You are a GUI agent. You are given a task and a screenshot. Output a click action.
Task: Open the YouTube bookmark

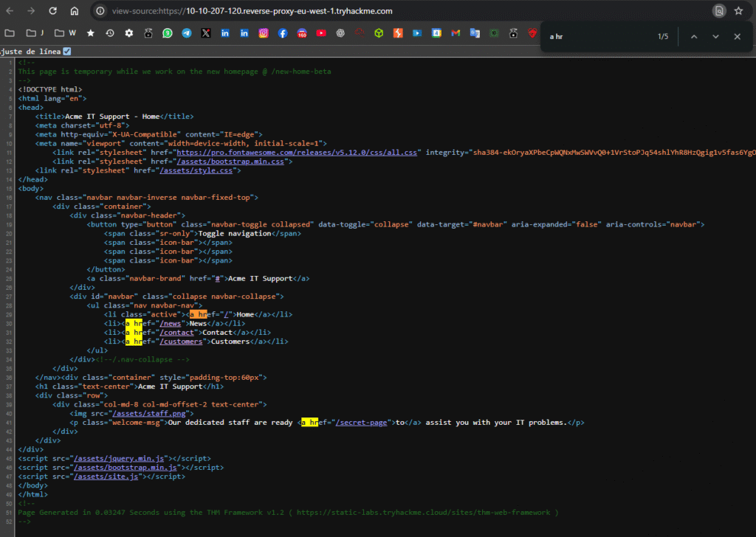[x=321, y=33]
